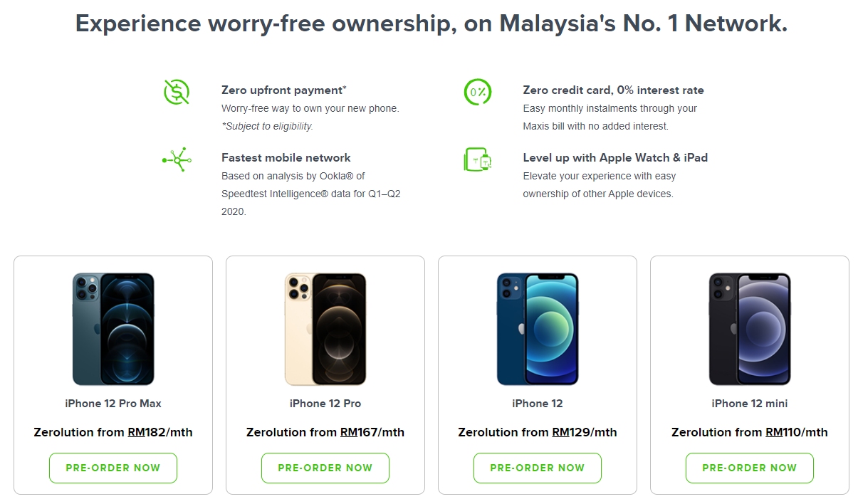Image resolution: width=858 pixels, height=504 pixels.
Task: Click the zero upfront payment dollar icon
Action: (x=176, y=93)
